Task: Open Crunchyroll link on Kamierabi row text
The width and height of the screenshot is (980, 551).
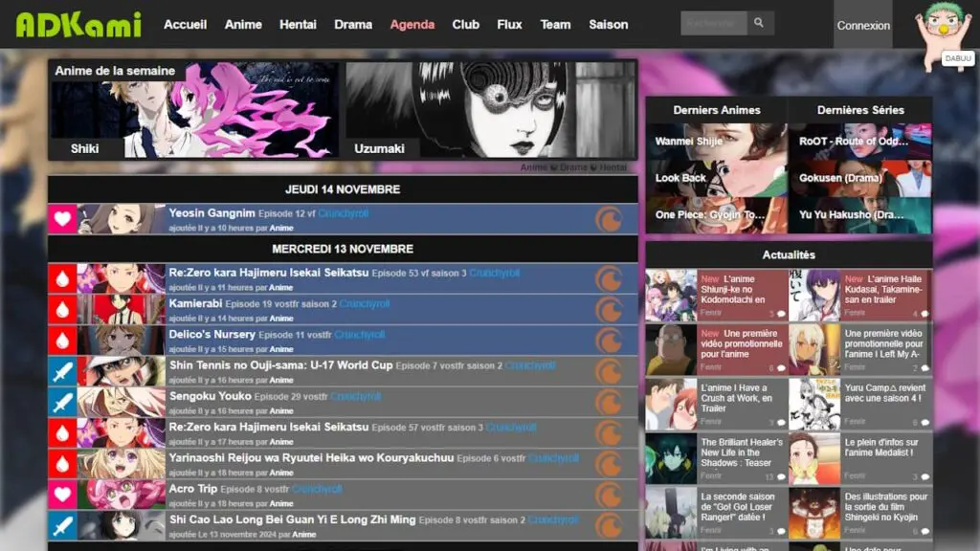Action: (365, 304)
